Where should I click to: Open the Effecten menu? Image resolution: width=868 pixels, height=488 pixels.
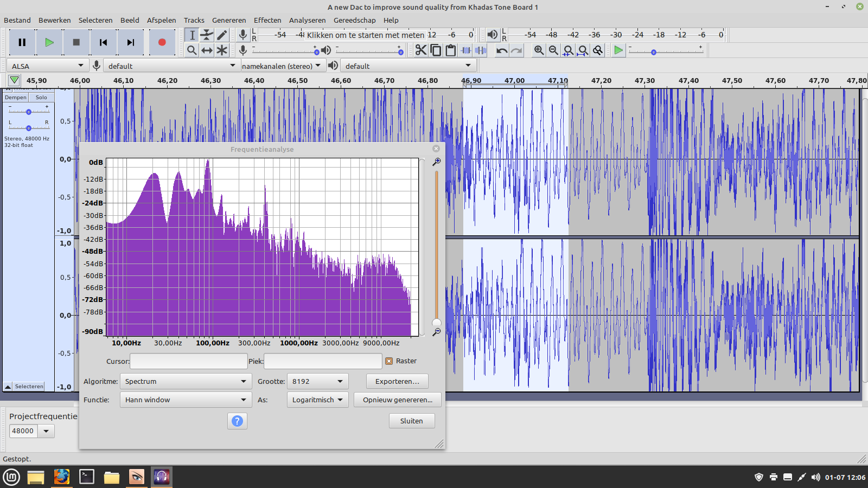click(x=267, y=20)
